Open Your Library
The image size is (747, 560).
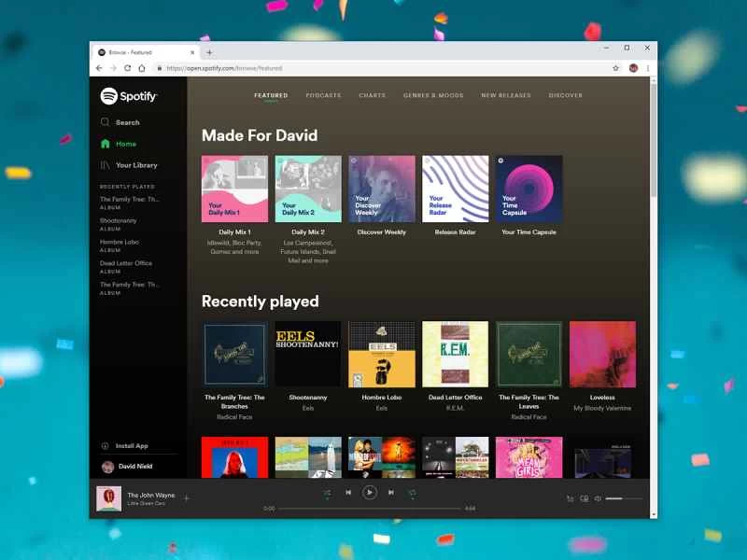pyautogui.click(x=131, y=165)
